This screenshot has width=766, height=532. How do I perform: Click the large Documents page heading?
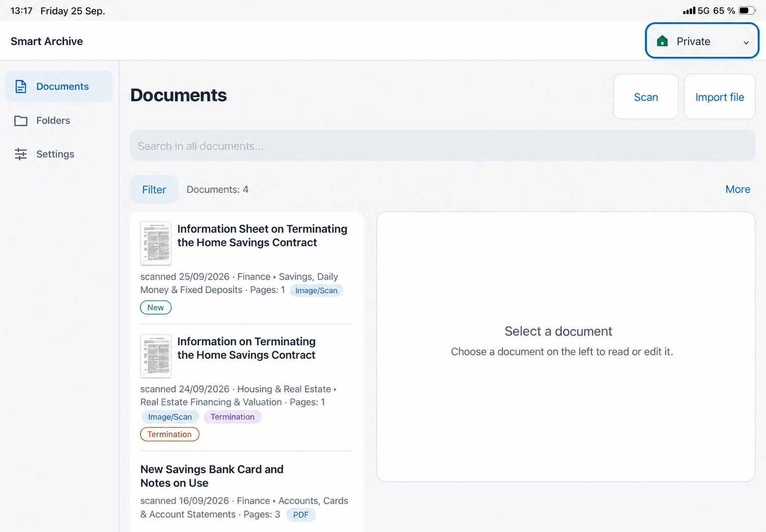[179, 95]
